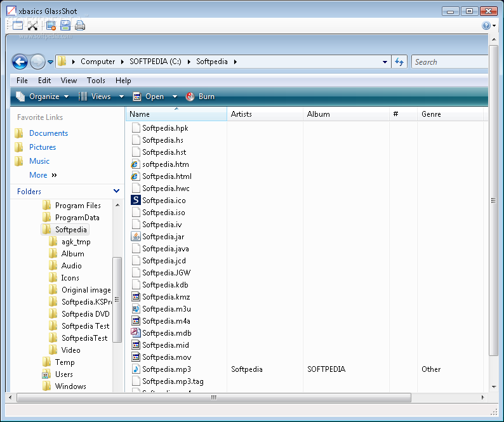Open the Views dropdown arrow
504x422 pixels.
(121, 96)
